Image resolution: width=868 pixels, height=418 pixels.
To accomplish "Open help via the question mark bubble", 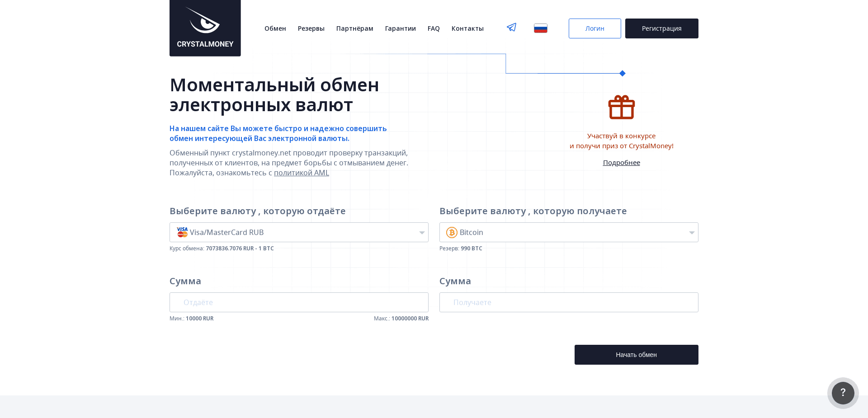I will pos(843,393).
